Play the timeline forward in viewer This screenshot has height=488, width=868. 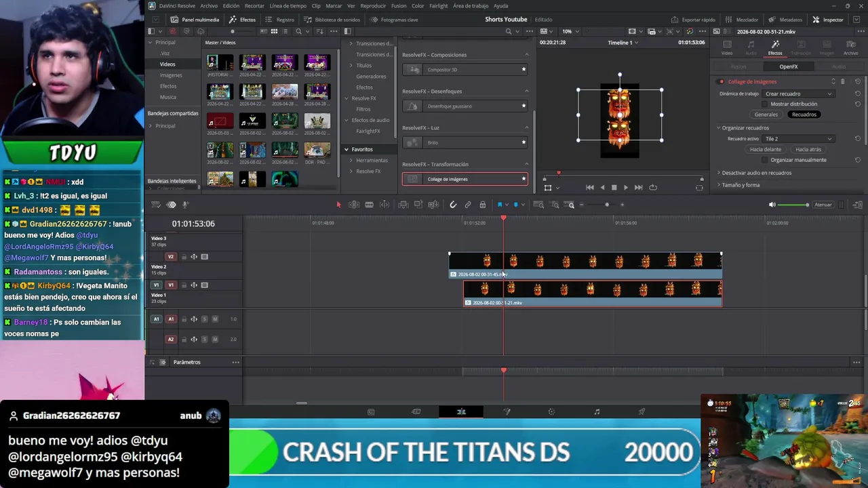point(626,188)
